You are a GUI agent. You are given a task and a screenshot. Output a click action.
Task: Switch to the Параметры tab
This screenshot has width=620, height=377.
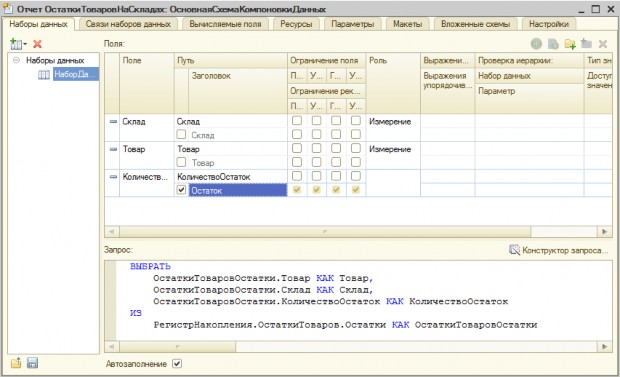tap(352, 24)
